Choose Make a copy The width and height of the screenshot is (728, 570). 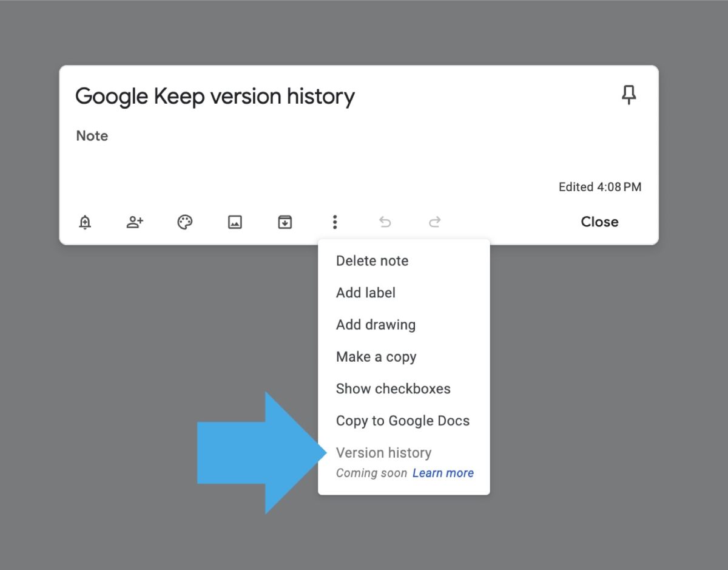[x=376, y=357]
